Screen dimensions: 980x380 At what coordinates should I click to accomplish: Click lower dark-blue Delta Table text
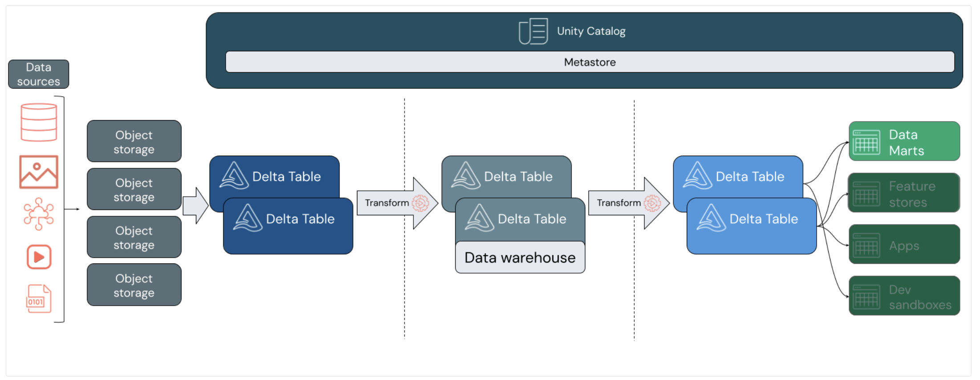tap(300, 219)
